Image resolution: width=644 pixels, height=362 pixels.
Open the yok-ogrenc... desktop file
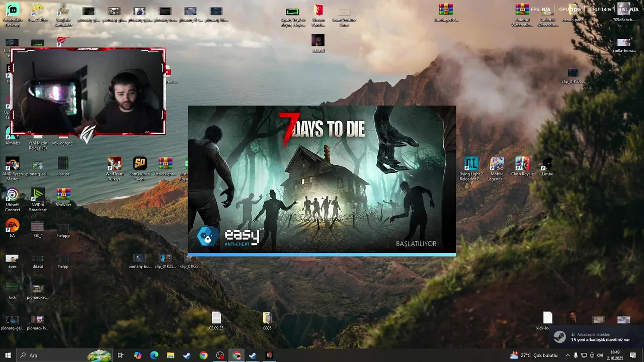63,140
